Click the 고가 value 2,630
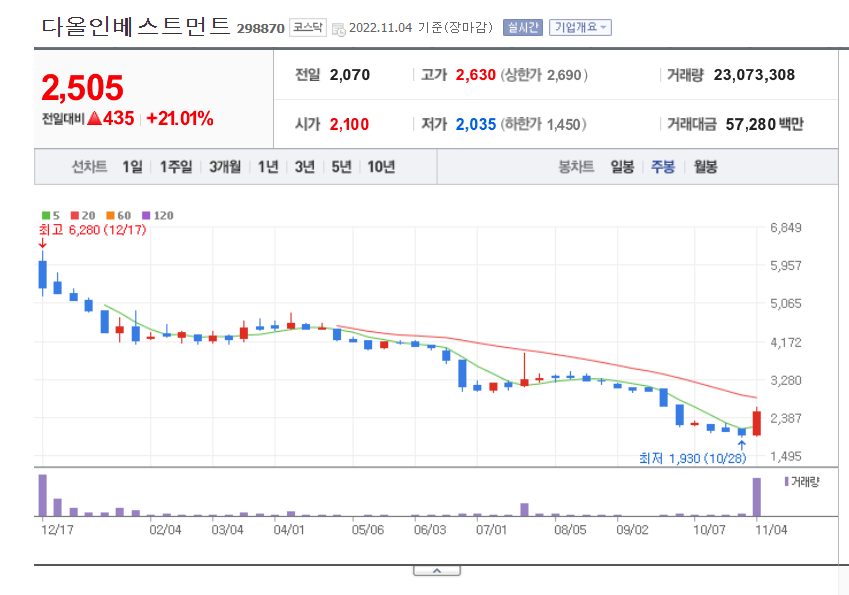This screenshot has width=849, height=595. tap(475, 75)
